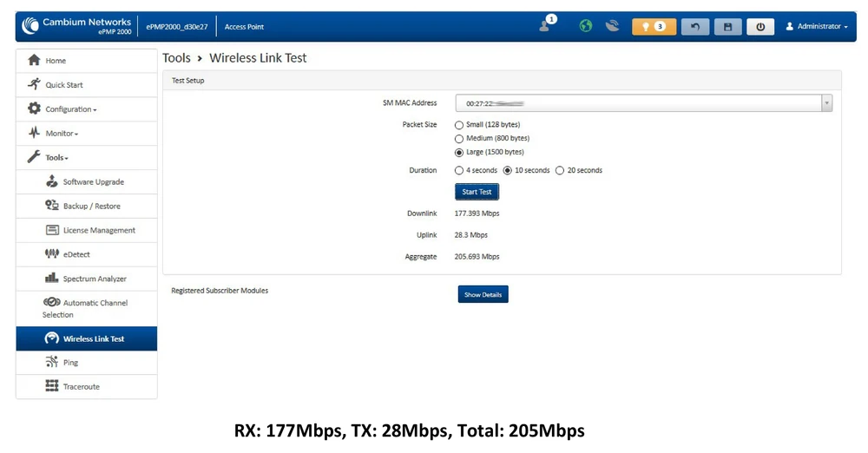Click the undo changes icon button

694,27
